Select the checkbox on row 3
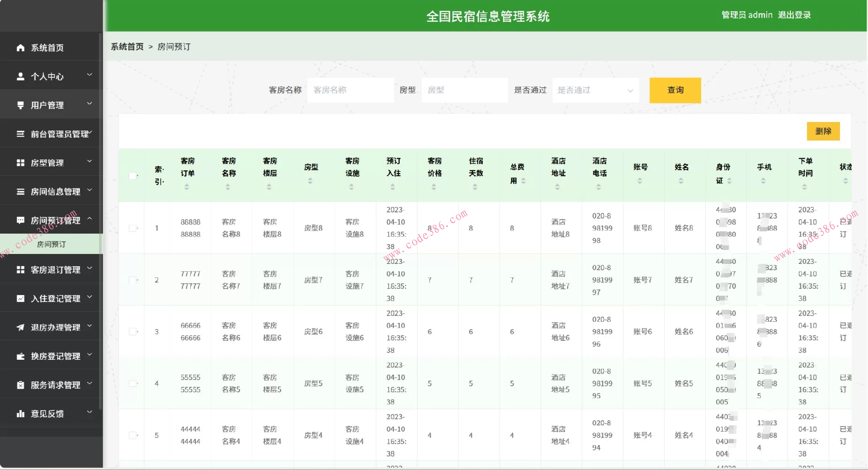Image resolution: width=868 pixels, height=470 pixels. tap(132, 331)
